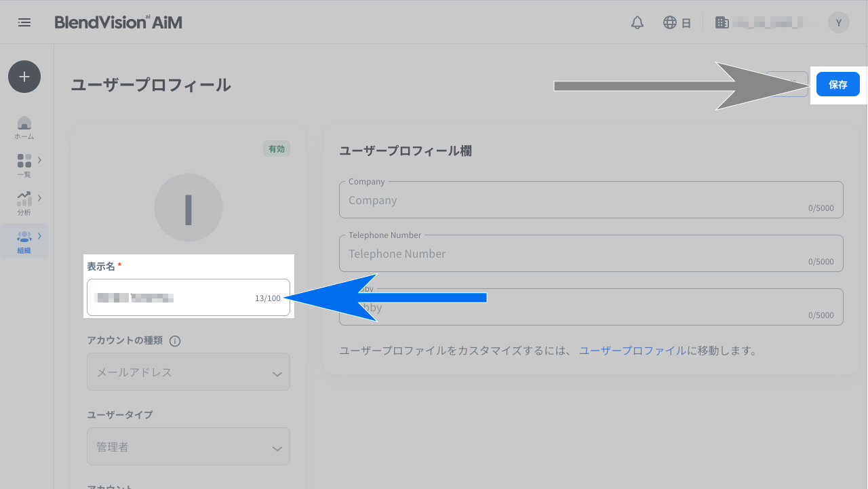Click the organization building icon
Image resolution: width=868 pixels, height=489 pixels.
tap(722, 22)
